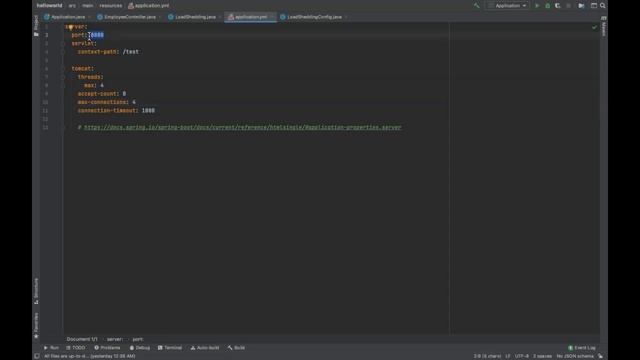This screenshot has height=360, width=640.
Task: Close the application.yml tab
Action: 272,17
